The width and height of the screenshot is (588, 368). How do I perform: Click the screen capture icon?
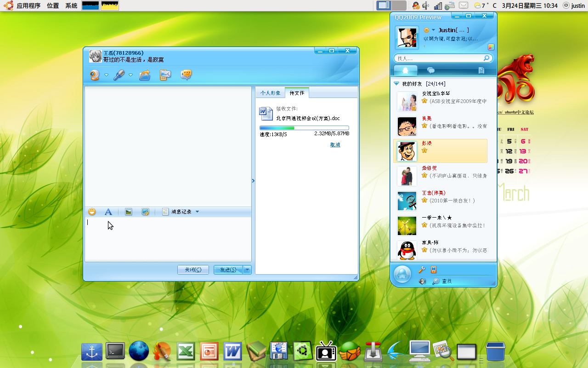click(x=145, y=212)
